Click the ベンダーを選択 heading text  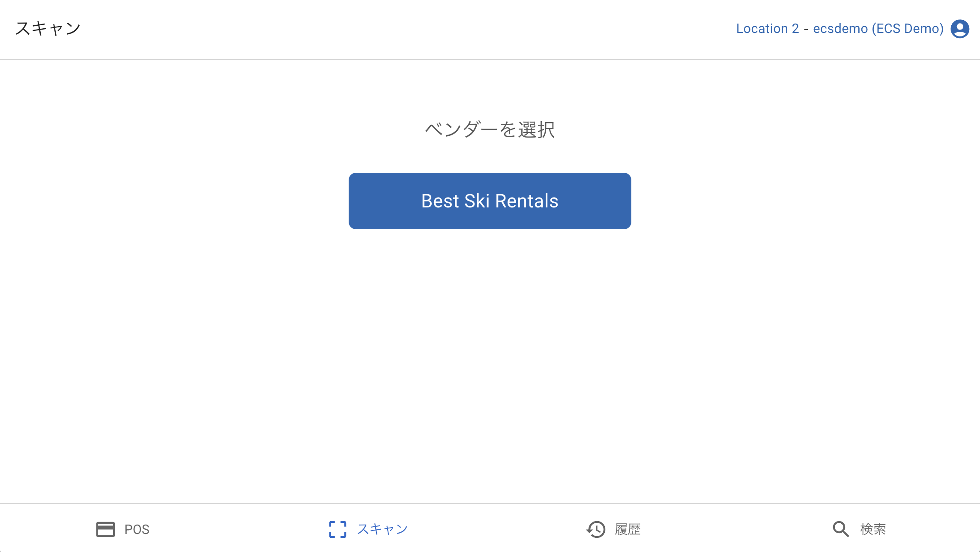coord(490,129)
